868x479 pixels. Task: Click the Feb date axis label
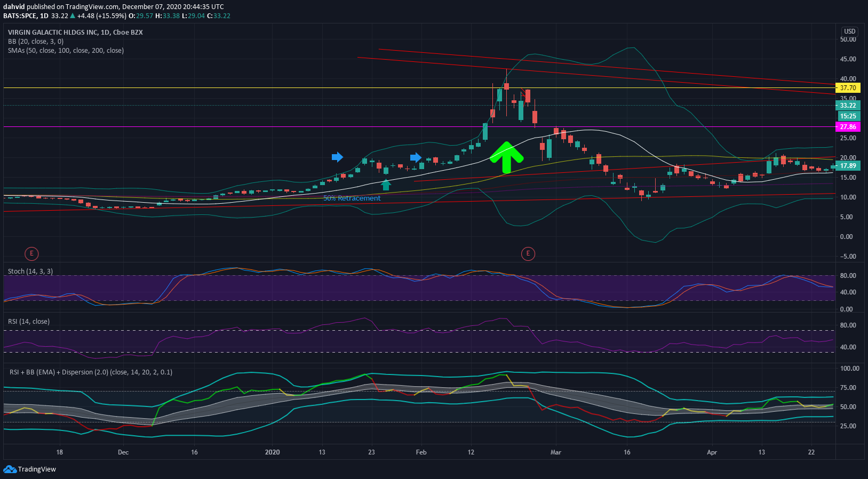coord(421,452)
